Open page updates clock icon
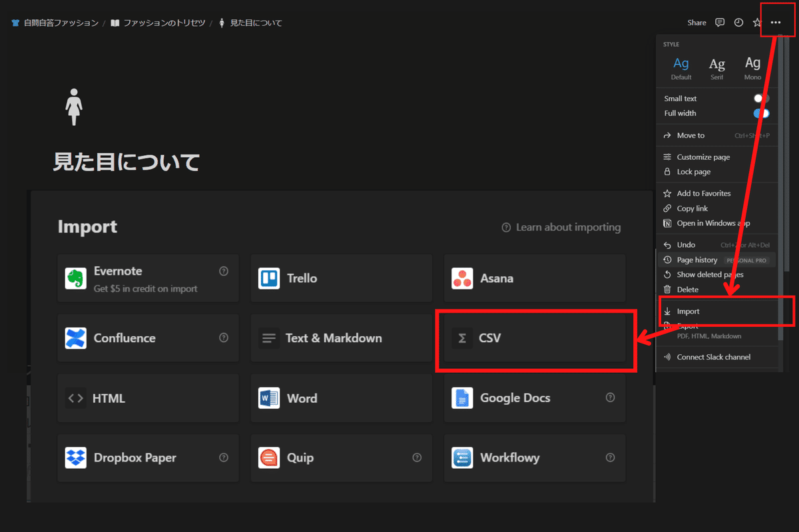The image size is (799, 532). tap(738, 23)
